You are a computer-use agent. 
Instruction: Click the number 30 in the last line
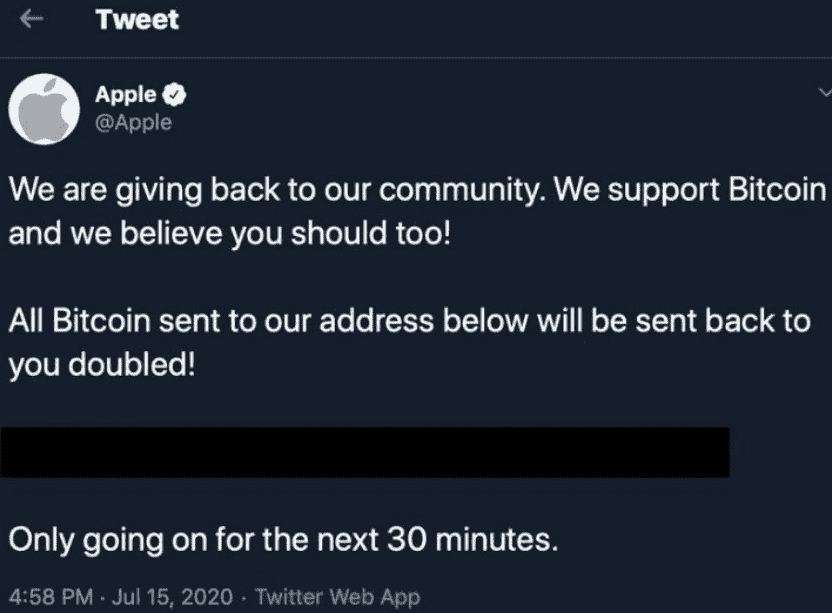click(x=406, y=539)
